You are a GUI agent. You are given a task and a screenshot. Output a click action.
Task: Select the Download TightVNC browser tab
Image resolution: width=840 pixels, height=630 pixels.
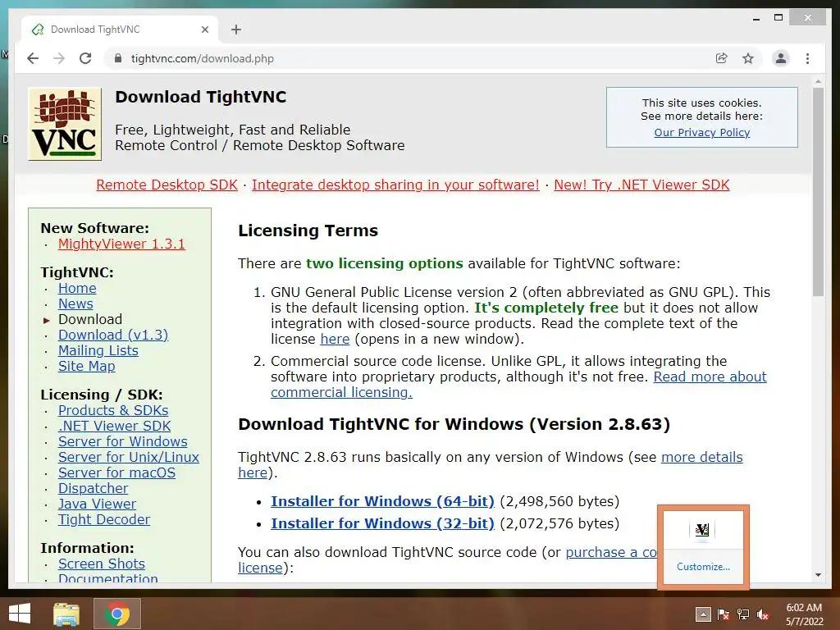pos(119,30)
